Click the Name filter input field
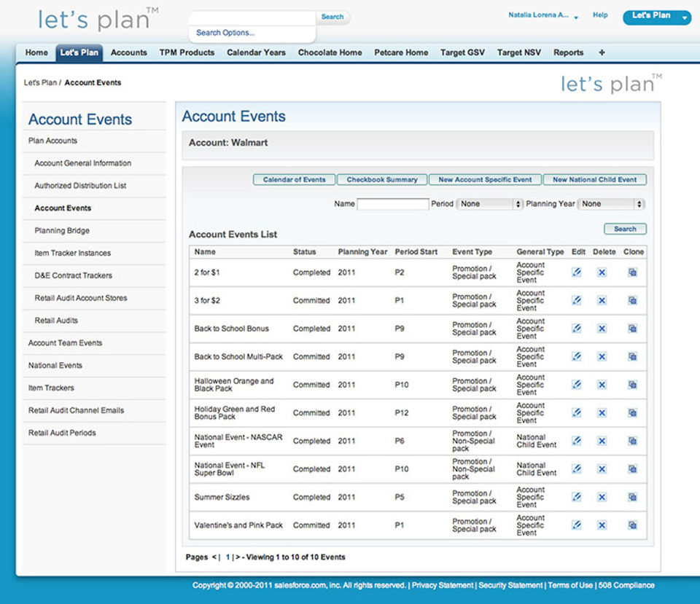 [x=393, y=204]
